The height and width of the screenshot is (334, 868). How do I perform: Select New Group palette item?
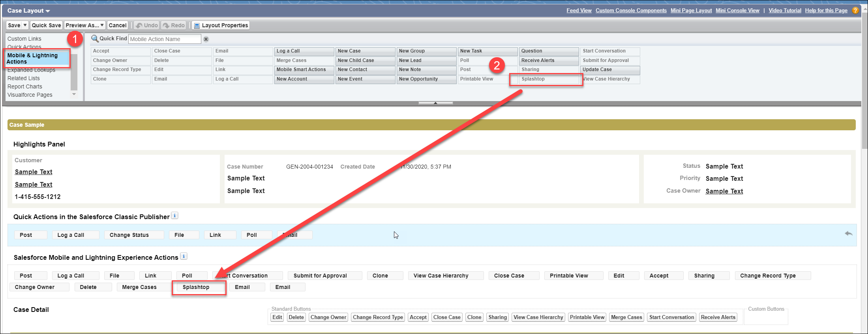tap(427, 51)
